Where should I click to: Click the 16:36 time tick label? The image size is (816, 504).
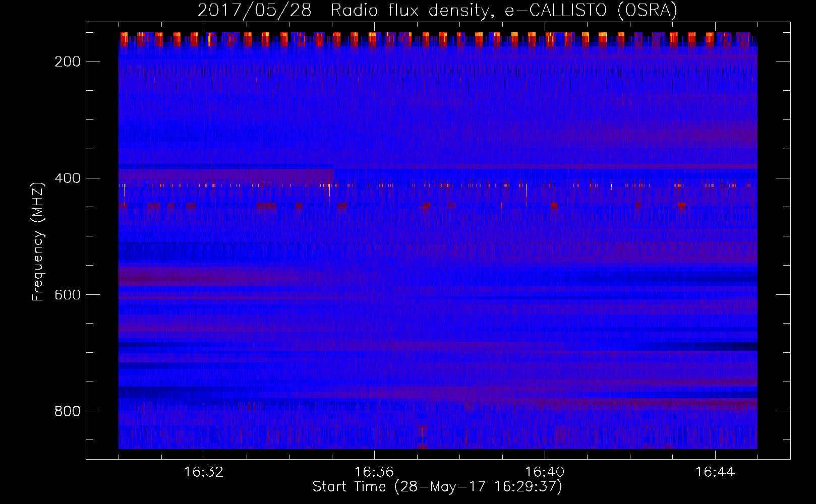tap(374, 472)
